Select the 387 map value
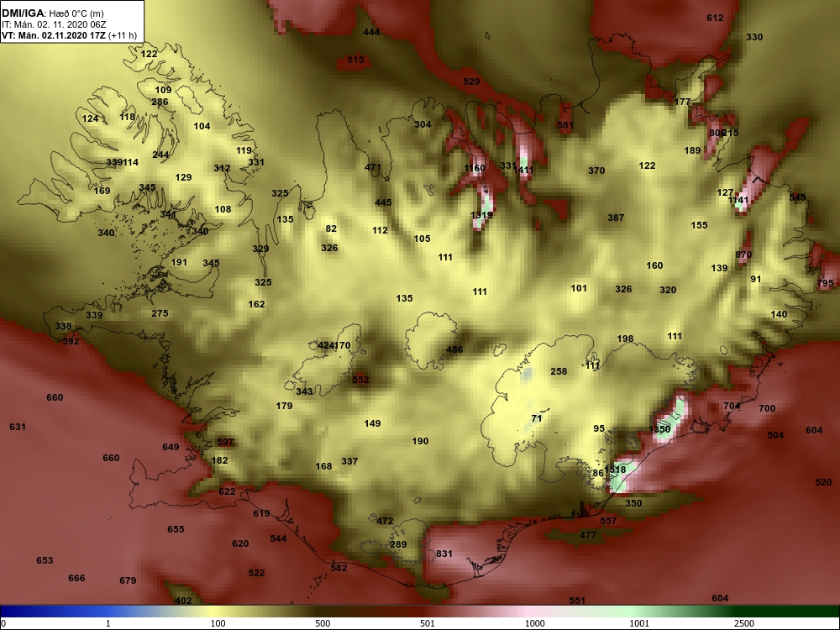Screen dimensions: 840x630 (x=616, y=218)
